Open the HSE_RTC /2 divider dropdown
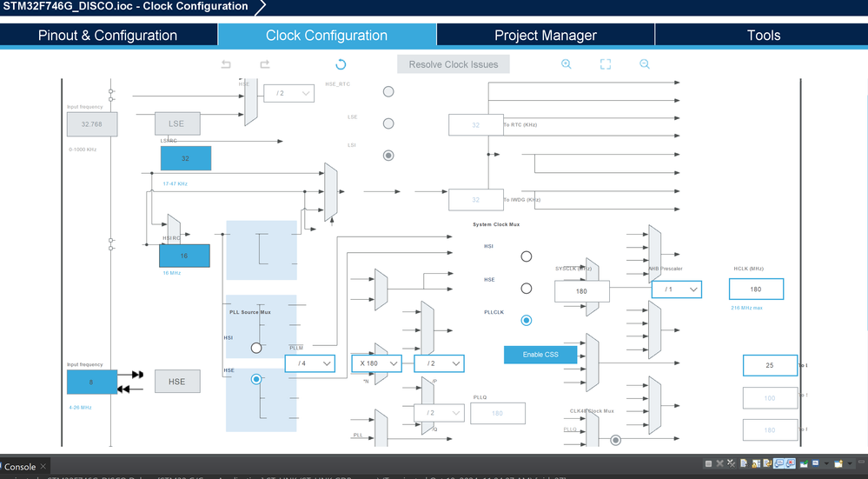This screenshot has height=479, width=868. coord(289,93)
